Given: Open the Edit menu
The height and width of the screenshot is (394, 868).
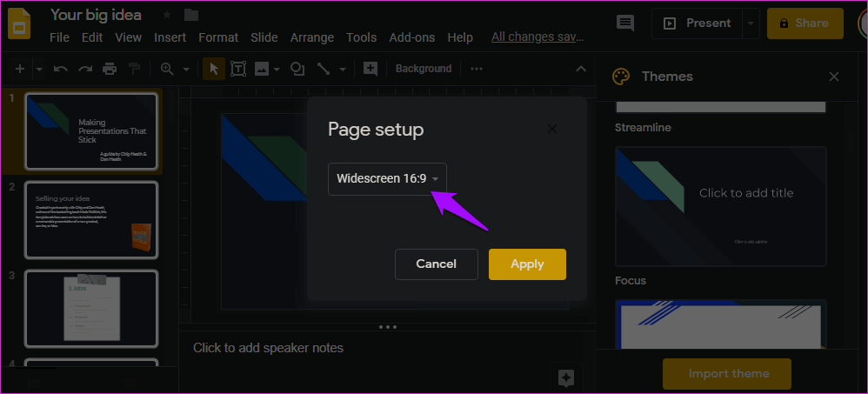Looking at the screenshot, I should [x=92, y=37].
